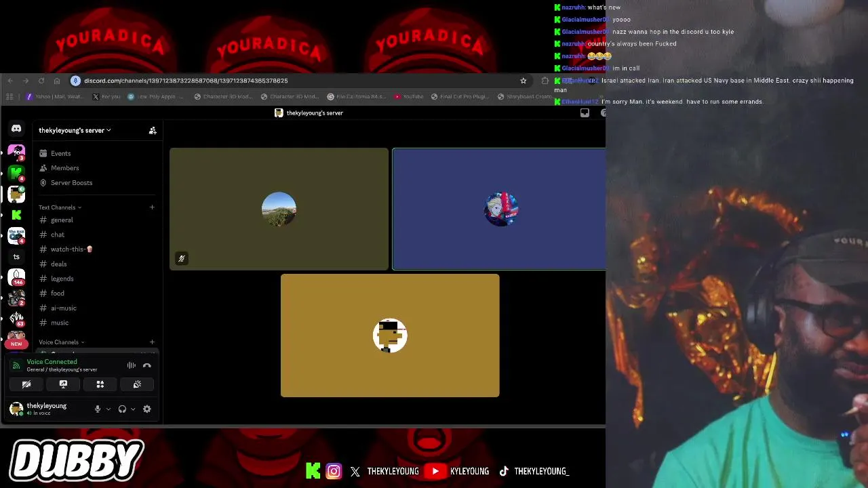Create a new voice channel plus icon
The image size is (868, 488).
click(x=152, y=342)
